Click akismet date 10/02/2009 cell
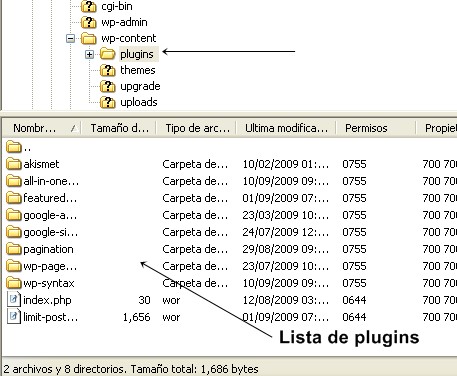Screen dimensions: 457x376 point(286,164)
